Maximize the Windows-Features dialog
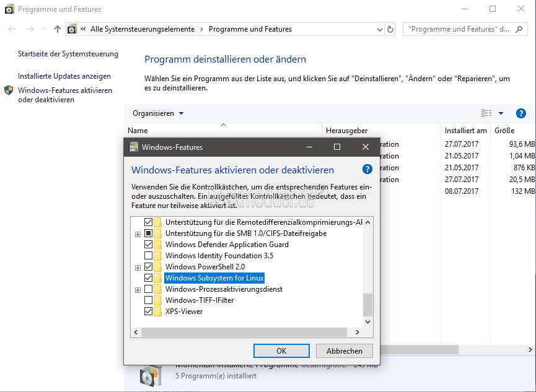The width and height of the screenshot is (536, 392). (337, 147)
